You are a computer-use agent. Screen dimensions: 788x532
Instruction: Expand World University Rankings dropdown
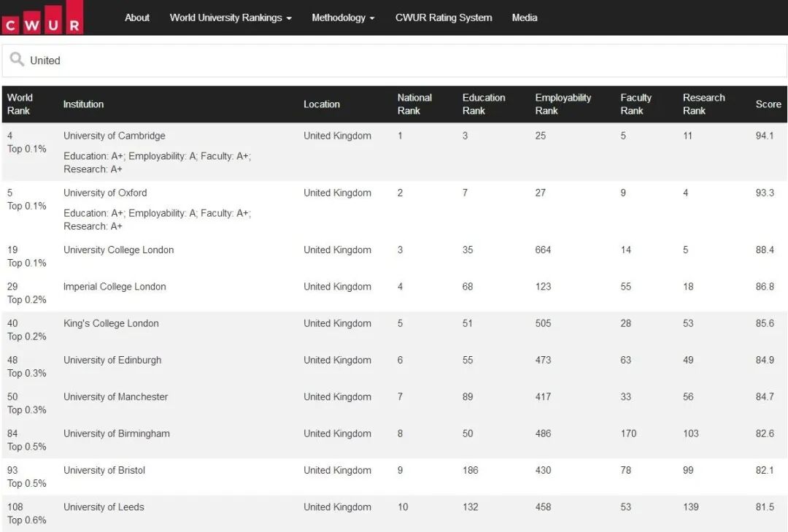(231, 18)
